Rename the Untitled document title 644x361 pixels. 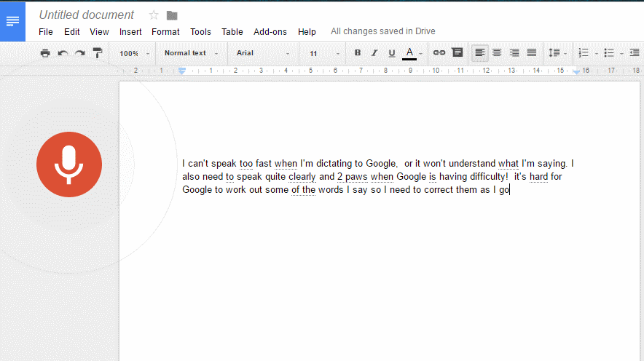[x=86, y=15]
